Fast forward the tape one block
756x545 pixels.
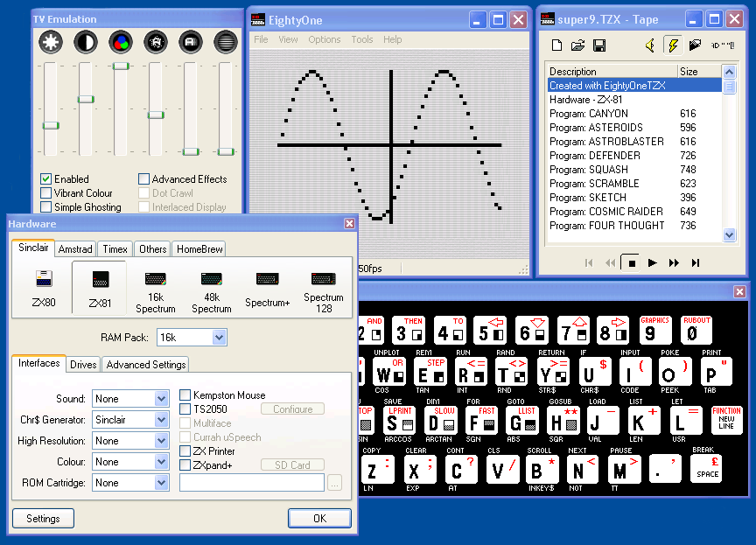[x=674, y=262]
